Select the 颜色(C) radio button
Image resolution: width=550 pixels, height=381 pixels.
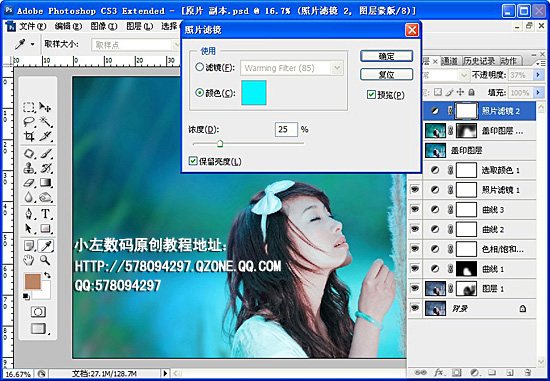(199, 93)
